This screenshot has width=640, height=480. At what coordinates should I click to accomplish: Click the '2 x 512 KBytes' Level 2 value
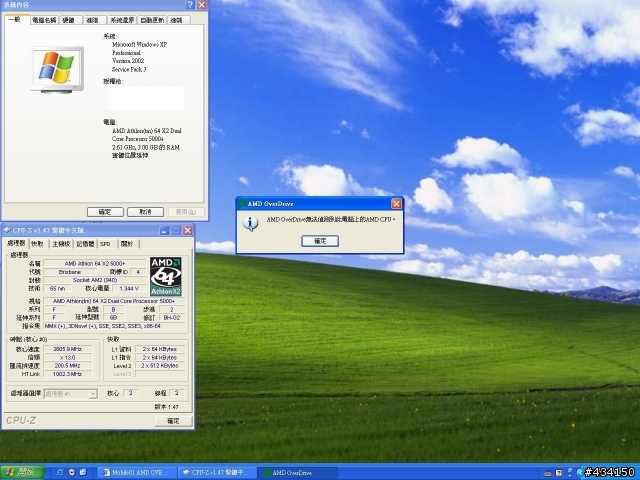pos(160,366)
